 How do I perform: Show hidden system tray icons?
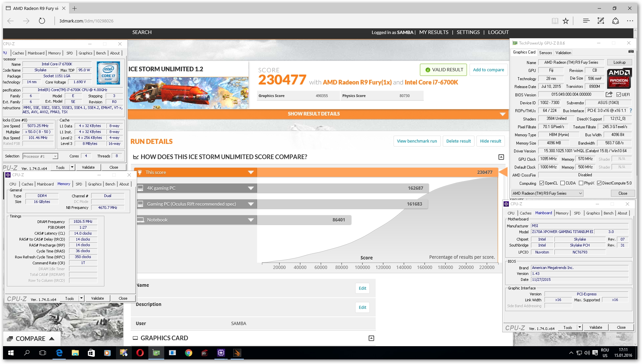point(571,353)
